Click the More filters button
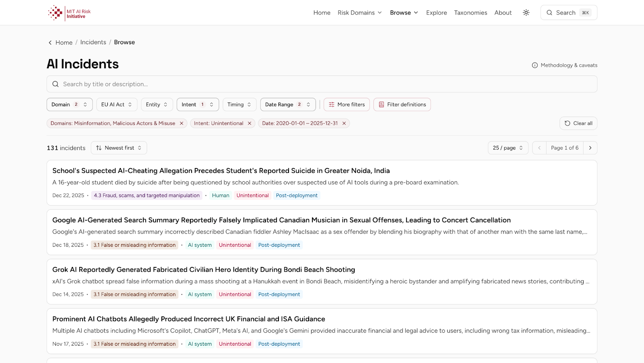Screen dimensions: 644x363 pos(347,105)
